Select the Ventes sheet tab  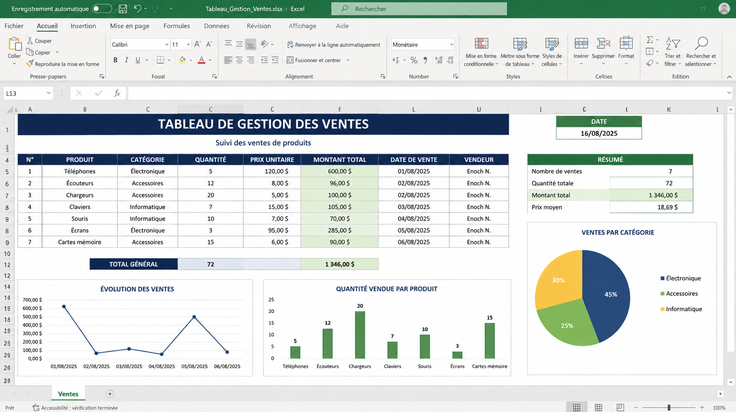click(68, 394)
